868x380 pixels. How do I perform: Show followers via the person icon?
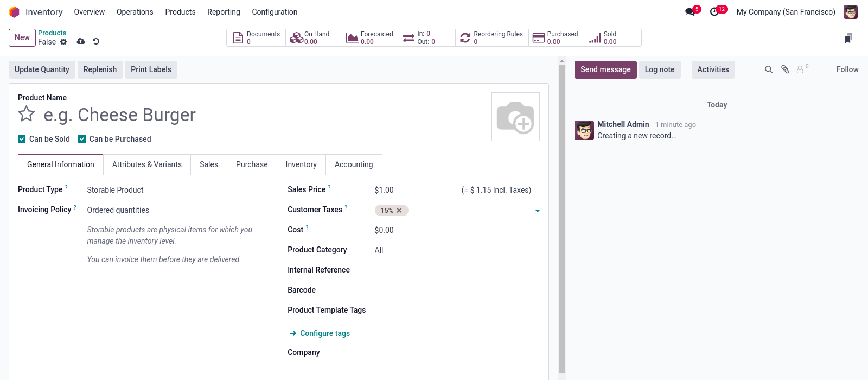click(x=800, y=69)
